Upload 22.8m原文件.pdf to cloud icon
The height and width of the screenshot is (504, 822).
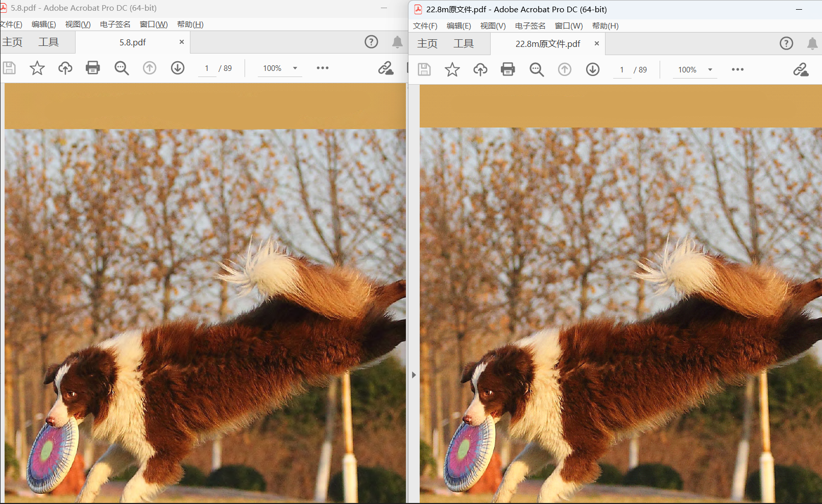tap(480, 69)
